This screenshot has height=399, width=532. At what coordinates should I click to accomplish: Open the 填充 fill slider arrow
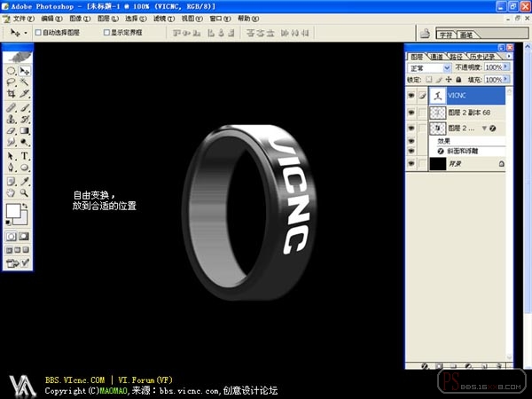coord(506,80)
